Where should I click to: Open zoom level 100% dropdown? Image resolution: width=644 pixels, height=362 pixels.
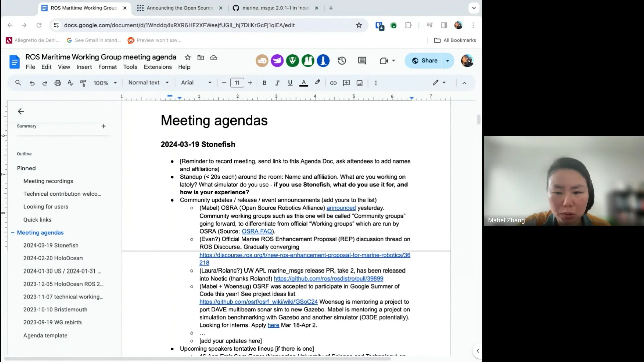coord(105,83)
